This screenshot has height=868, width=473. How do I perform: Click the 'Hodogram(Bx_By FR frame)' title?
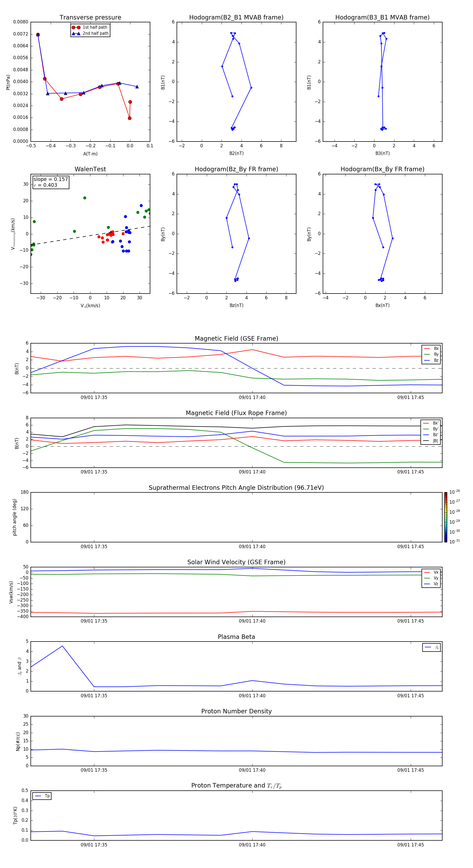[382, 169]
